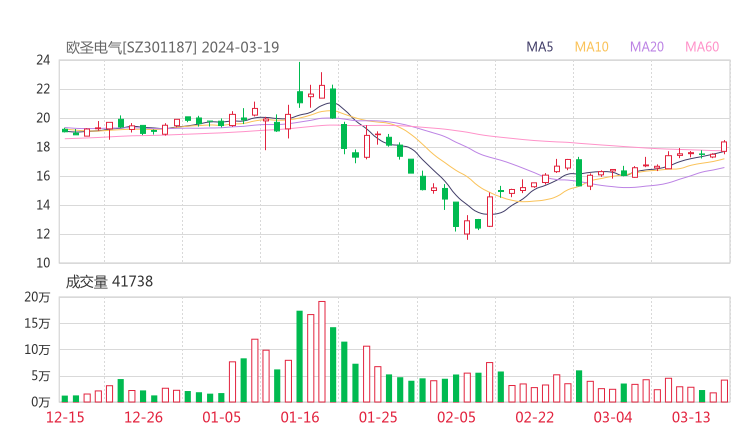Click the 01-05 date axis label
This screenshot has width=740, height=440.
(221, 417)
